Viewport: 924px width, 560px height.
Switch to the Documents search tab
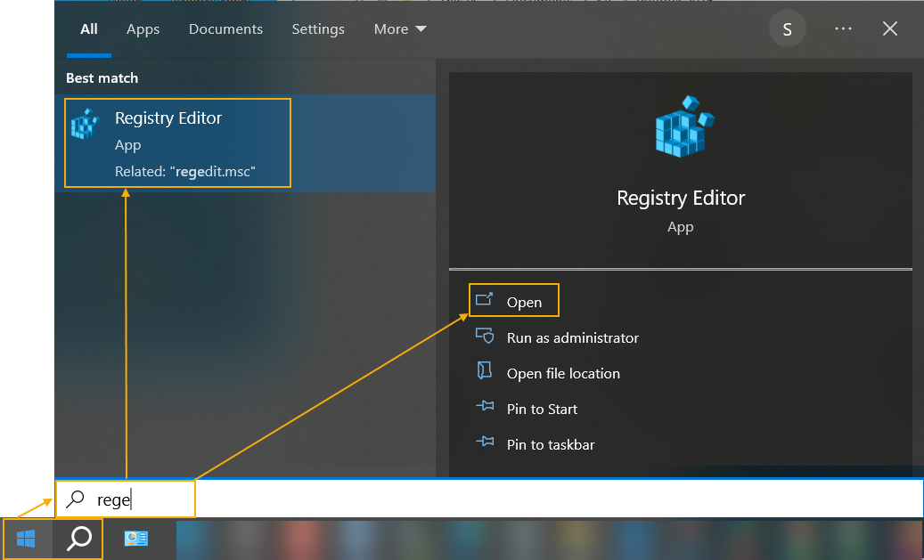pyautogui.click(x=225, y=29)
